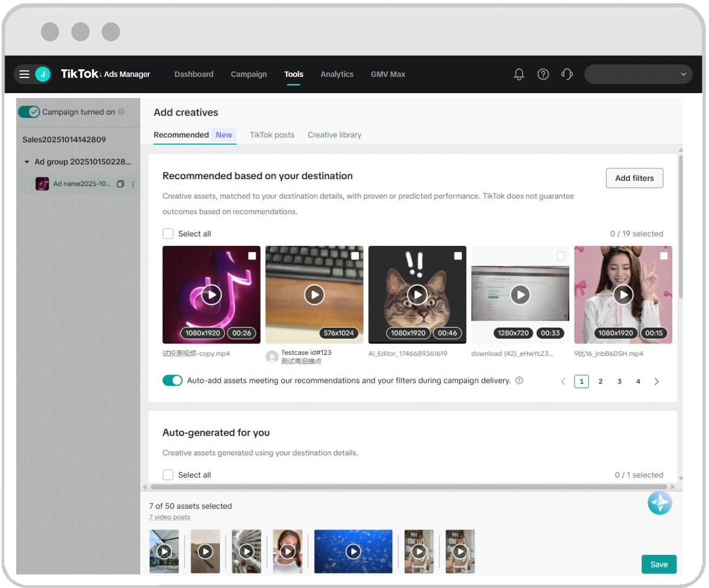This screenshot has width=709, height=588.
Task: Click the duplicate icon next to Ad name
Action: click(120, 184)
